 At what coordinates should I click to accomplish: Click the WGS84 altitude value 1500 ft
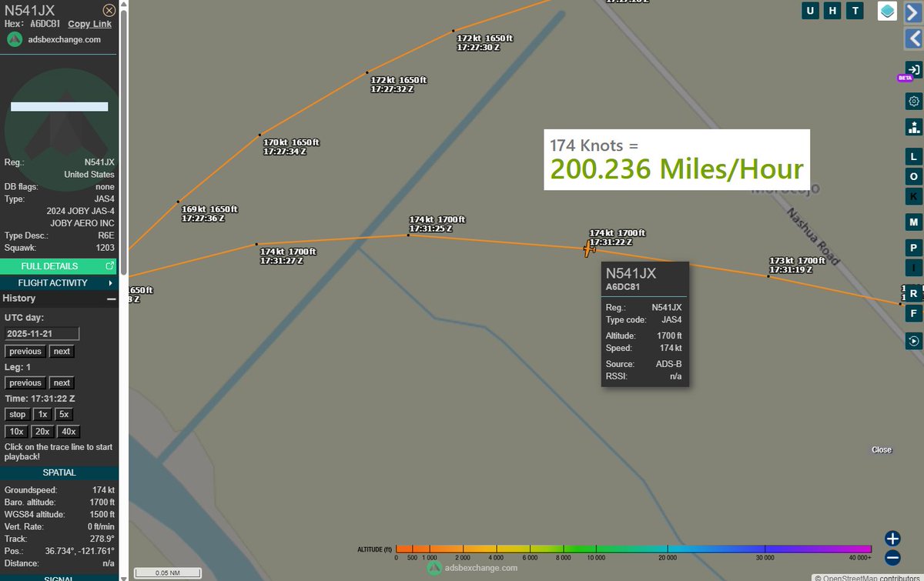pyautogui.click(x=102, y=514)
